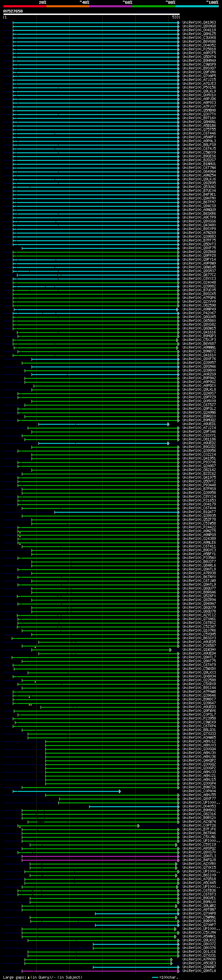Select the UniRef100_Q39956 label
This screenshot has width=222, height=980.
(x=199, y=451)
